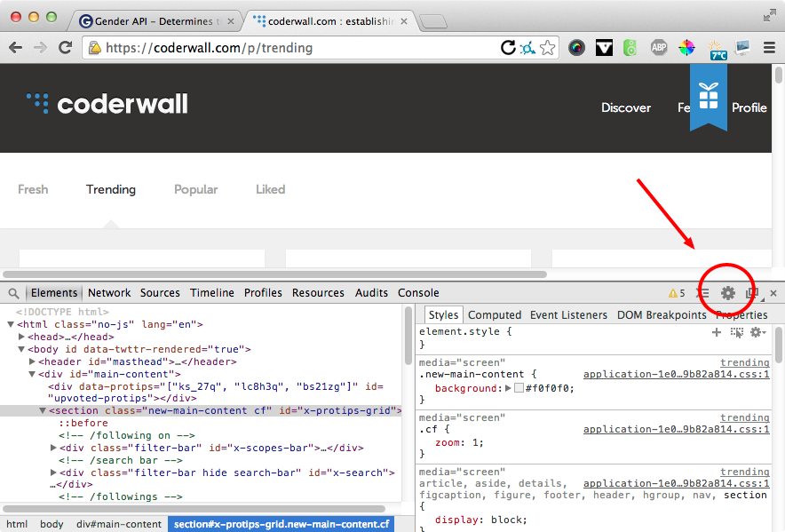Click the warnings count triangle icon

[x=673, y=294]
